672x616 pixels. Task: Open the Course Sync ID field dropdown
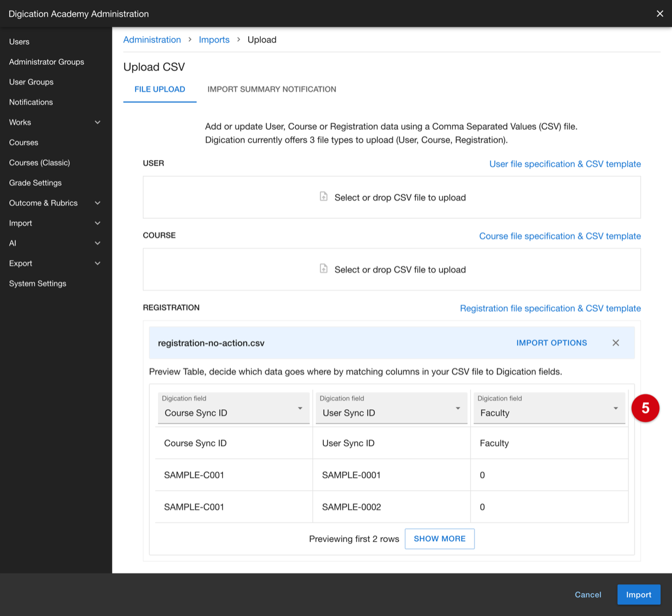pyautogui.click(x=234, y=407)
